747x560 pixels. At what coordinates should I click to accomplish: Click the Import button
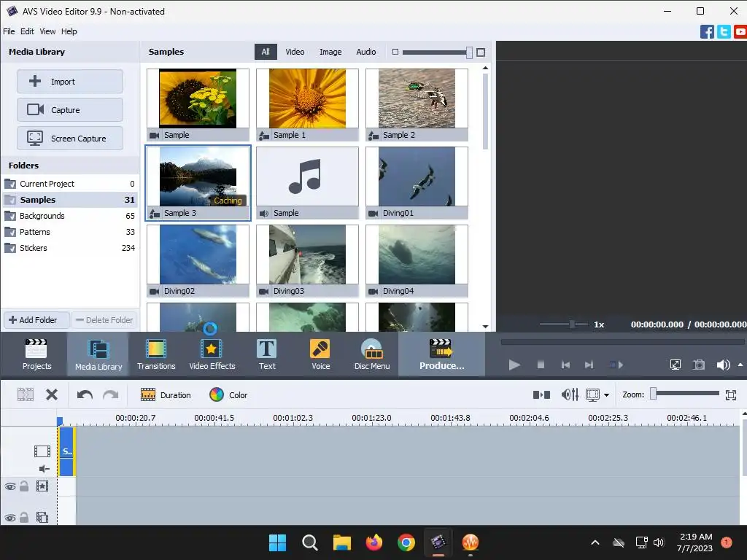pyautogui.click(x=70, y=82)
